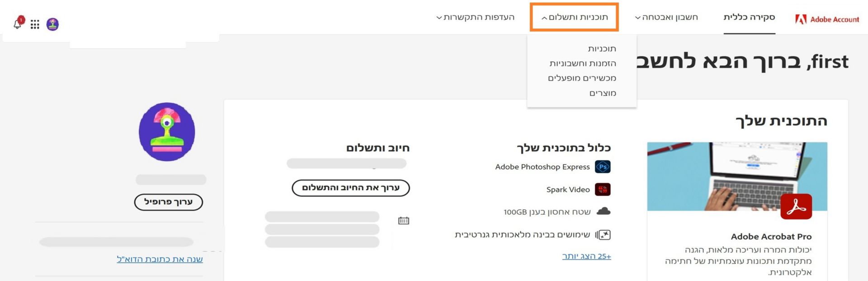The height and width of the screenshot is (281, 868).
Task: Select the סקירה כללית tab
Action: coord(749,17)
